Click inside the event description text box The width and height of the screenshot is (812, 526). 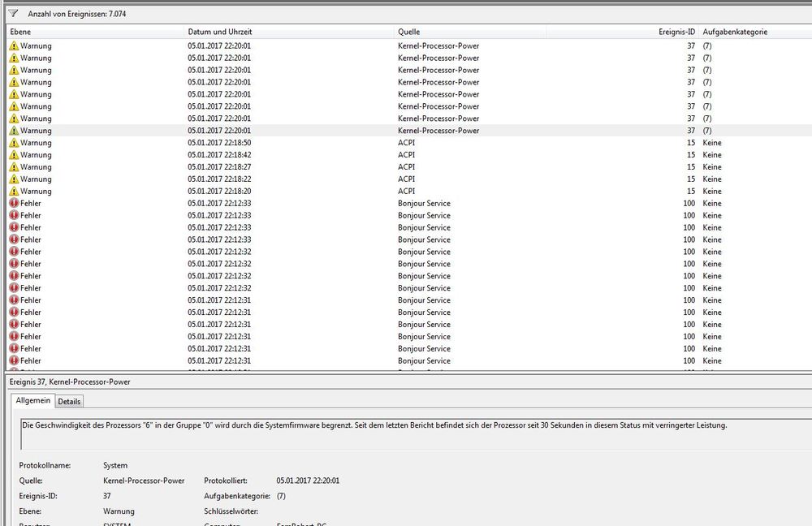click(x=406, y=434)
